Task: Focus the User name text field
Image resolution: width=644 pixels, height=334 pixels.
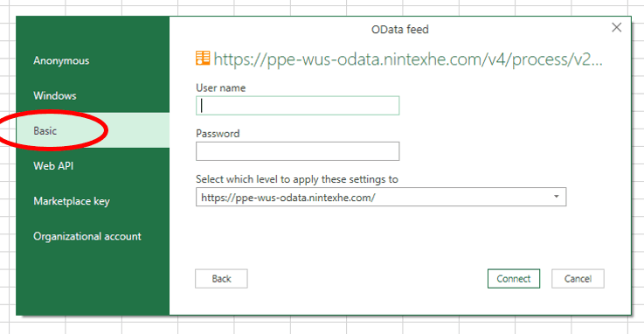Action: pyautogui.click(x=297, y=106)
